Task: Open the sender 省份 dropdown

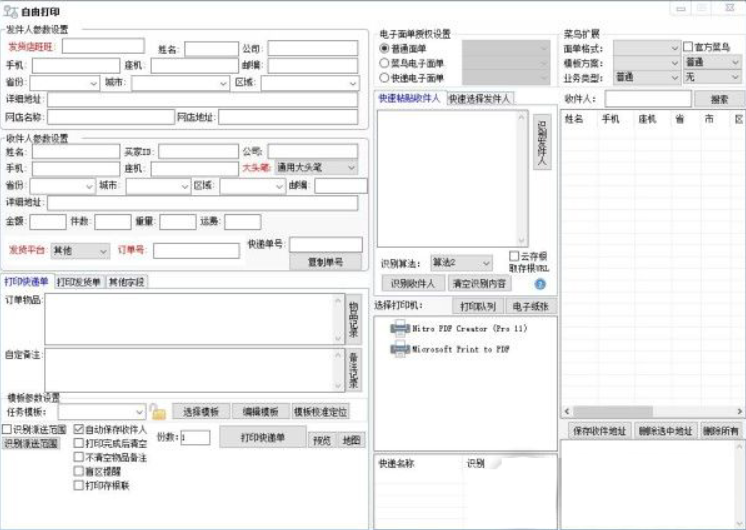Action: point(65,83)
